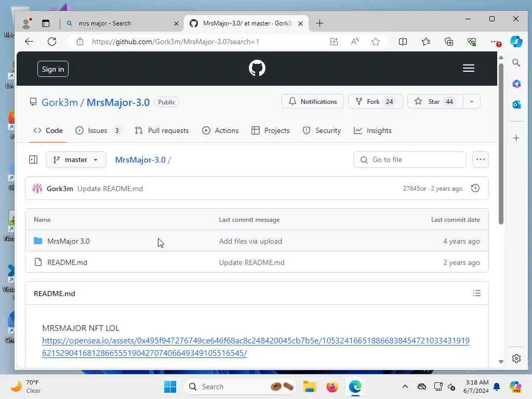Open more repository options ellipsis button
Image resolution: width=532 pixels, height=399 pixels.
click(480, 159)
